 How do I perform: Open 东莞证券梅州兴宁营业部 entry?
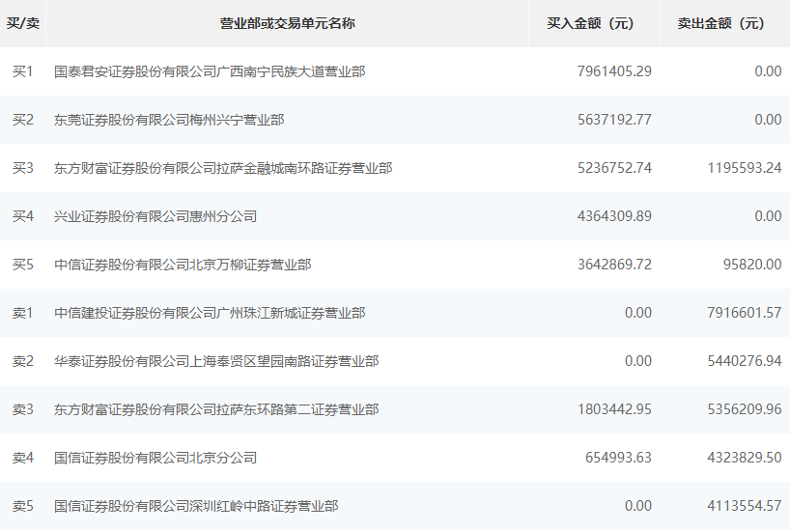click(x=169, y=120)
